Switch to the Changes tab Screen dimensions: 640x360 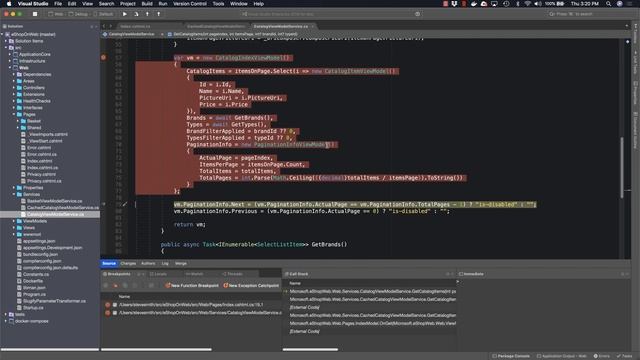(x=128, y=264)
